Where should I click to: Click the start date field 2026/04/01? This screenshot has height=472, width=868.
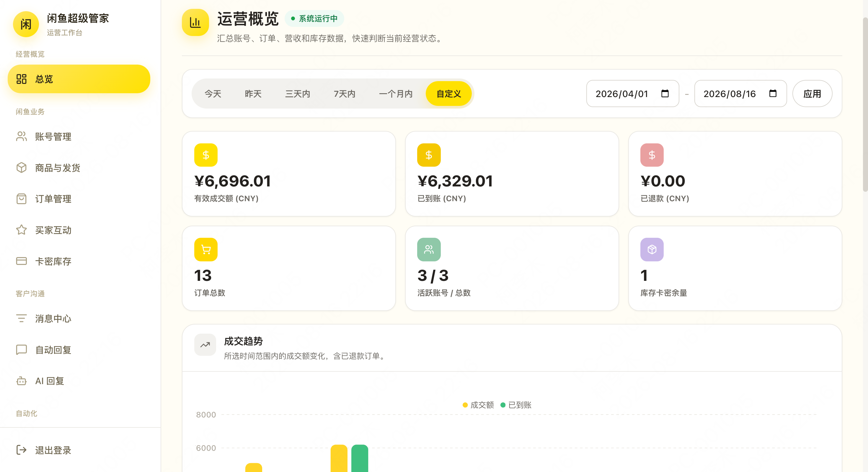coord(632,94)
